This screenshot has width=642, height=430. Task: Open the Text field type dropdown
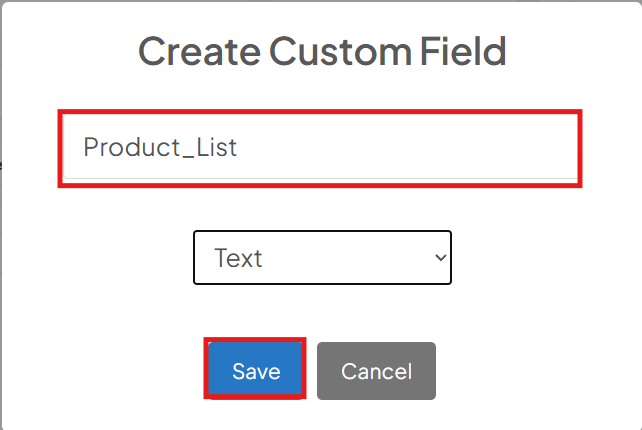[322, 258]
